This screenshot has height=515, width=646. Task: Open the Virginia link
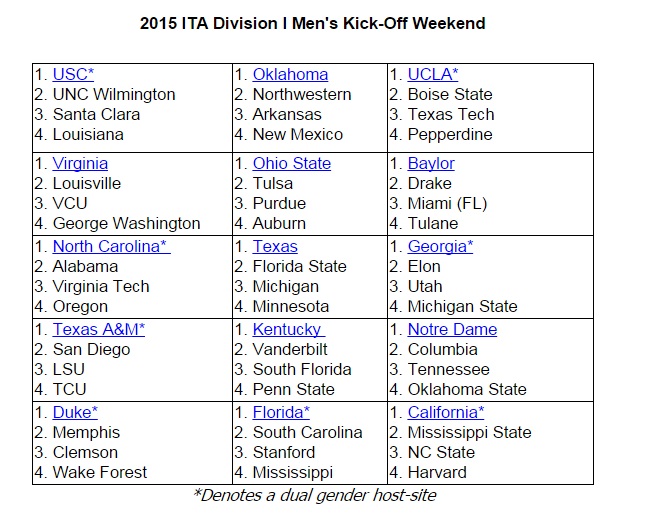[80, 164]
